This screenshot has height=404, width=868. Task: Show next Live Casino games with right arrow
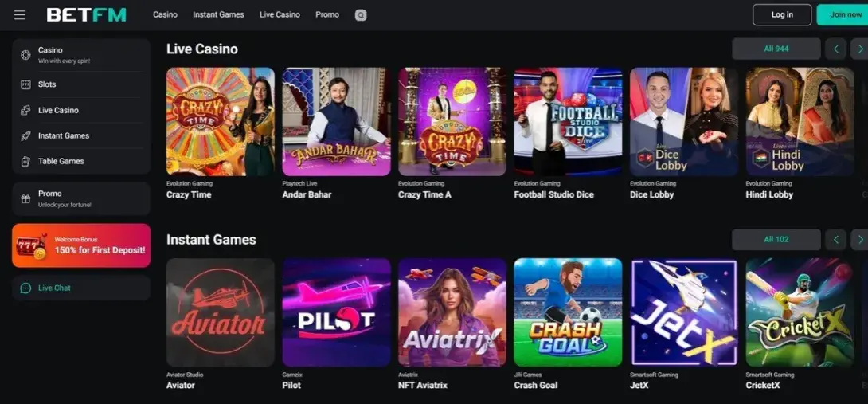coord(861,49)
